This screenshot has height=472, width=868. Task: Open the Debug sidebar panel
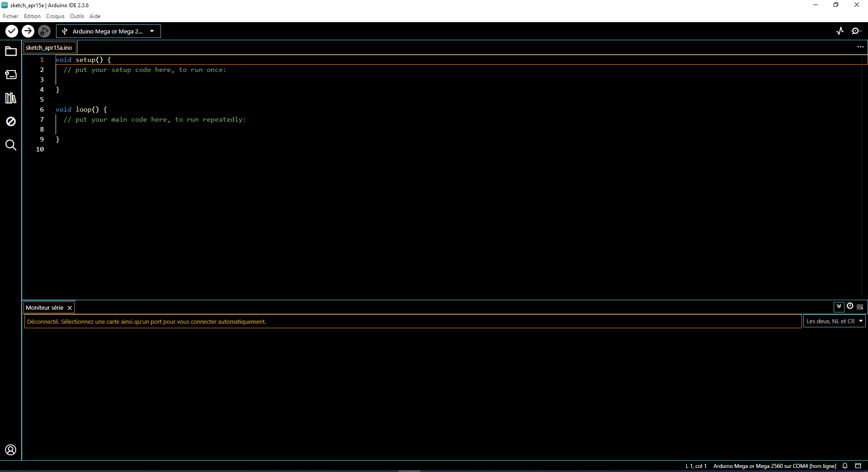(11, 122)
